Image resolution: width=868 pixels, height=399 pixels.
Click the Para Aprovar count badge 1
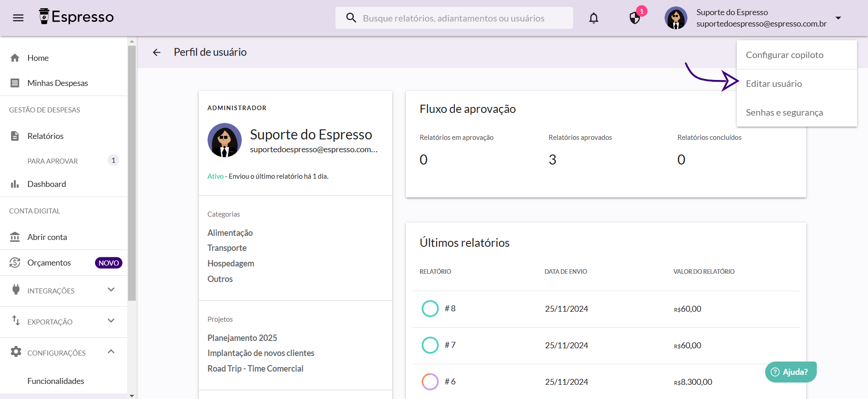click(x=113, y=160)
